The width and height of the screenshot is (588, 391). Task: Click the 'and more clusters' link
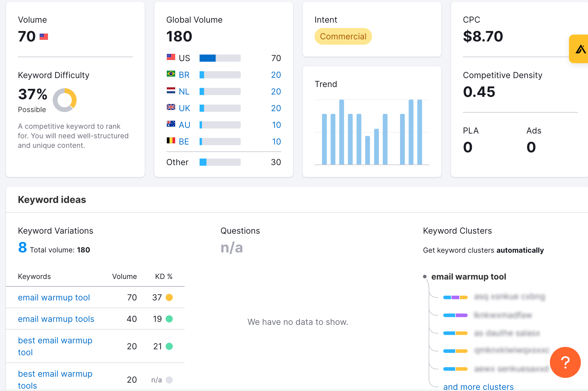click(478, 387)
